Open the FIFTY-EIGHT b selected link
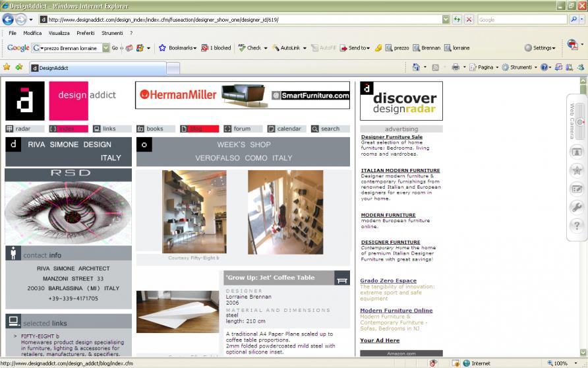This screenshot has width=588, height=368. (40, 336)
